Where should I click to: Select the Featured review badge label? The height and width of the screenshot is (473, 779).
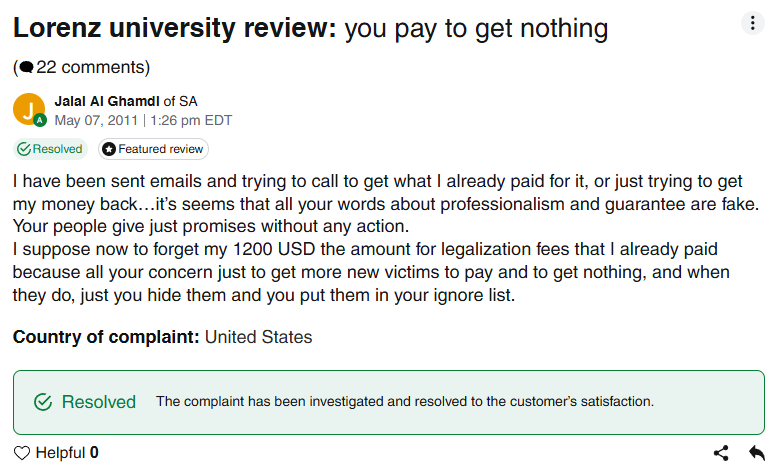[160, 149]
